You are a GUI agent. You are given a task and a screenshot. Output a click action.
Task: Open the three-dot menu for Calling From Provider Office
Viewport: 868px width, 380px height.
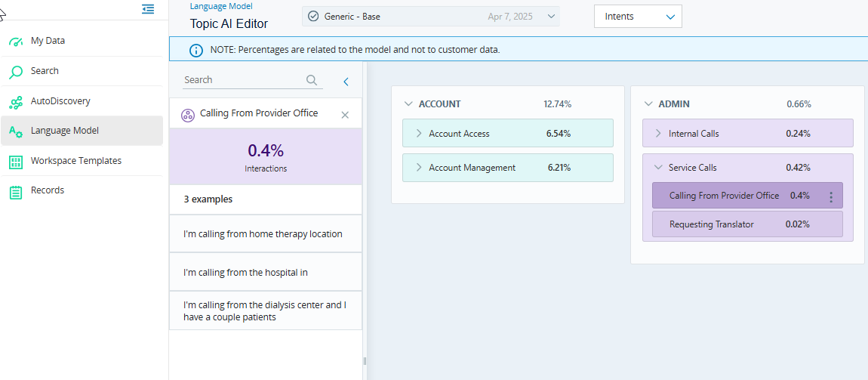831,196
